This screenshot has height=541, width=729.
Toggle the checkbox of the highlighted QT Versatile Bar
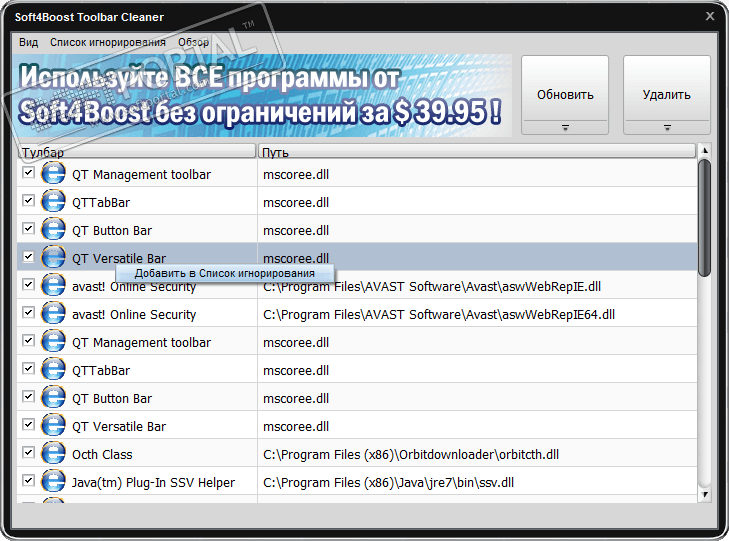pyautogui.click(x=28, y=256)
